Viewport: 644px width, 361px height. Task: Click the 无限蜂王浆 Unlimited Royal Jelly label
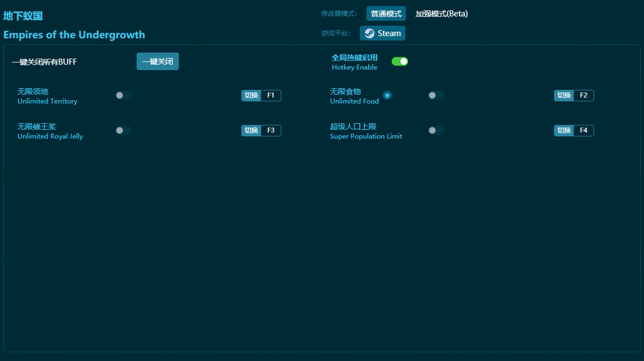[x=50, y=131]
